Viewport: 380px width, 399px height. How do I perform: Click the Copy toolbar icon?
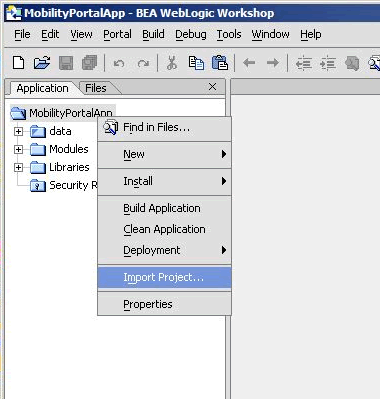click(196, 63)
